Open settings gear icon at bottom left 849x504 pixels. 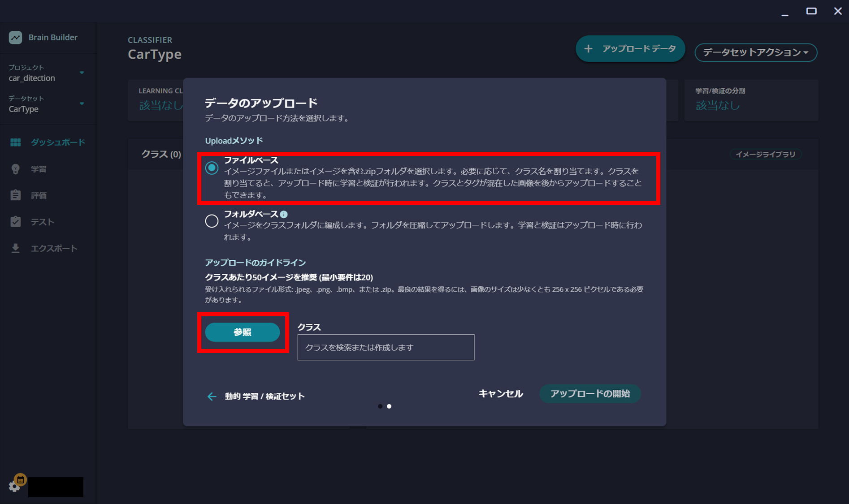[14, 487]
